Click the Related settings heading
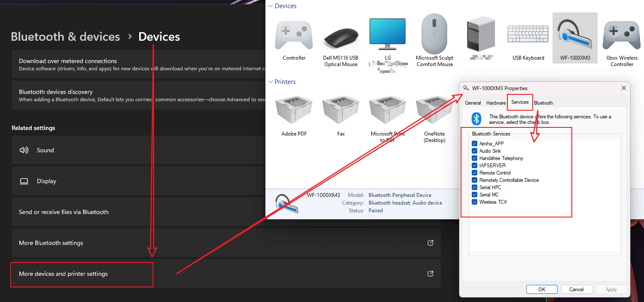Image resolution: width=644 pixels, height=302 pixels. [x=34, y=128]
